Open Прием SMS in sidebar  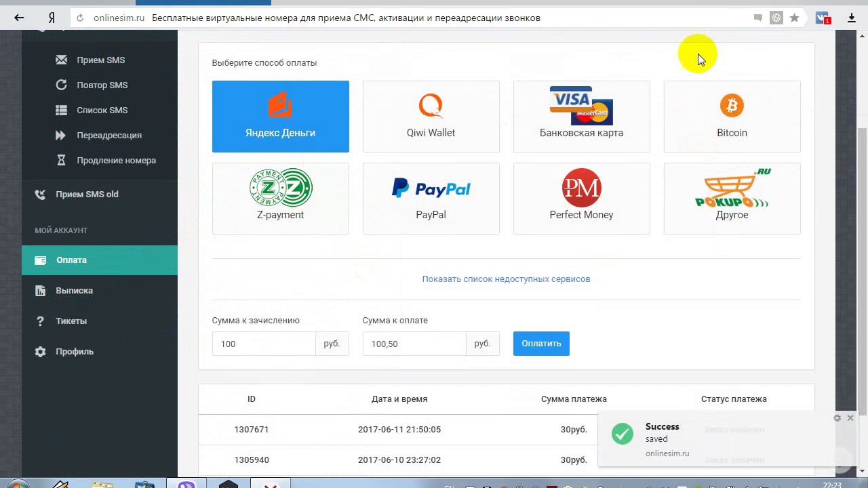100,60
